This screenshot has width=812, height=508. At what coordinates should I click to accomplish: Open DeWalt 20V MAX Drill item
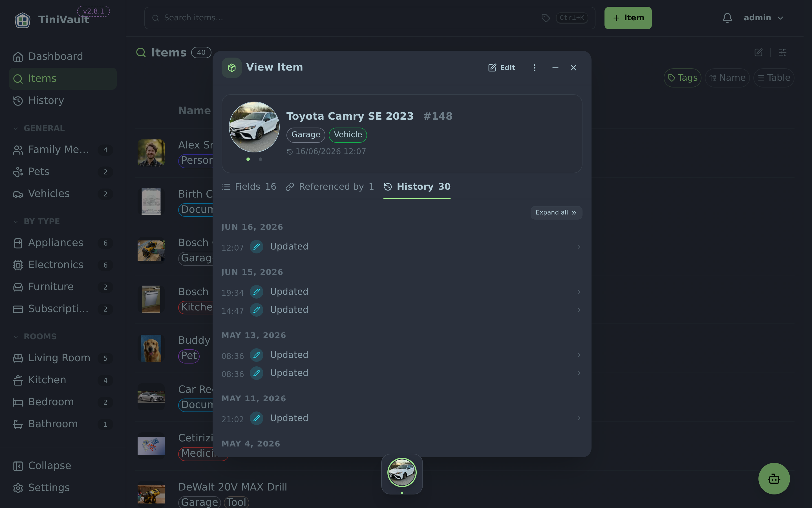(x=233, y=487)
